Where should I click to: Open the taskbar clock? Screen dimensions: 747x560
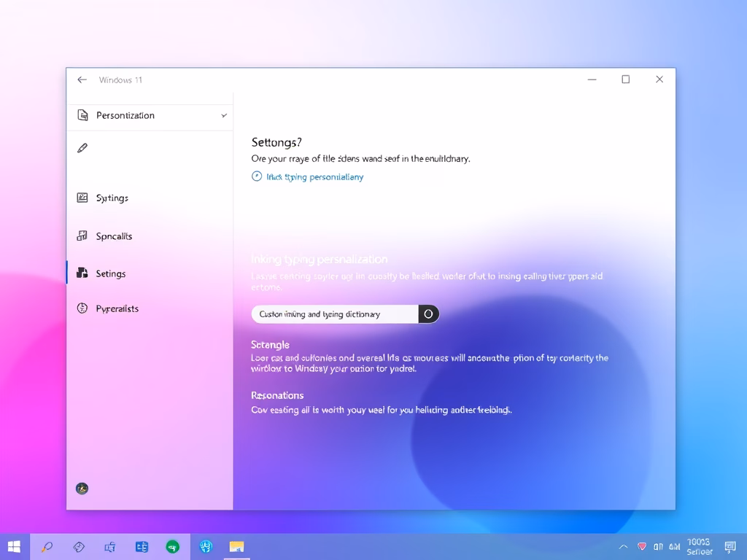(x=699, y=547)
